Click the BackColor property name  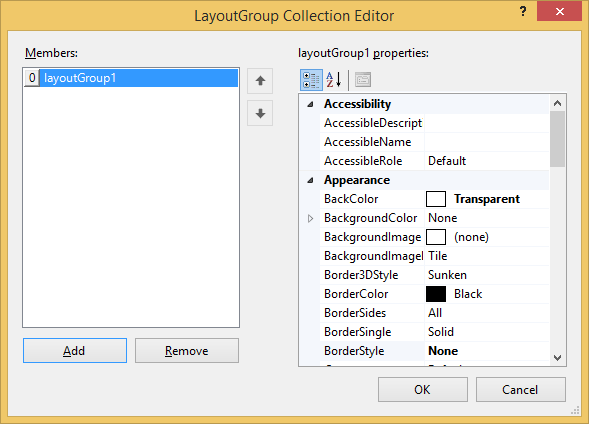(x=351, y=199)
